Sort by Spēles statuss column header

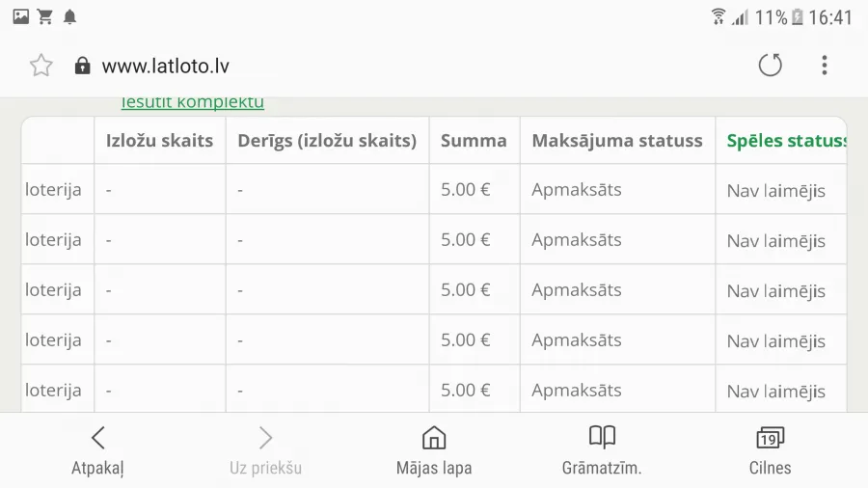786,141
